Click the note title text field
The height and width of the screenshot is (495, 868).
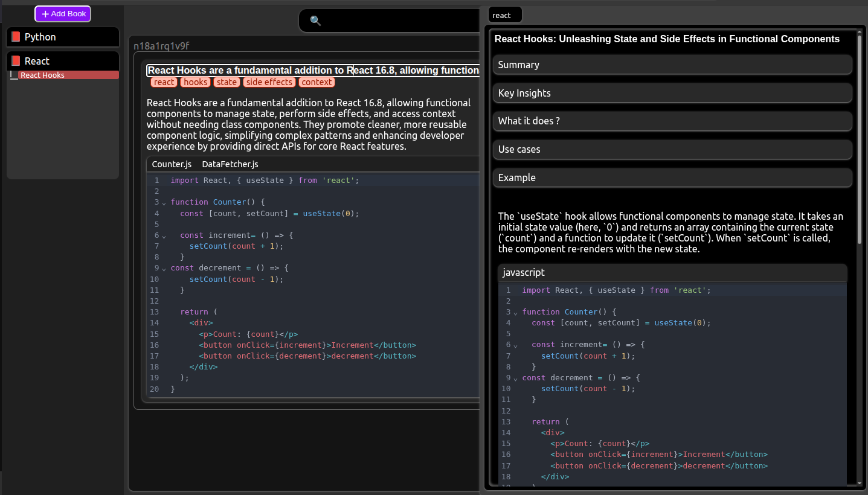[x=313, y=71]
